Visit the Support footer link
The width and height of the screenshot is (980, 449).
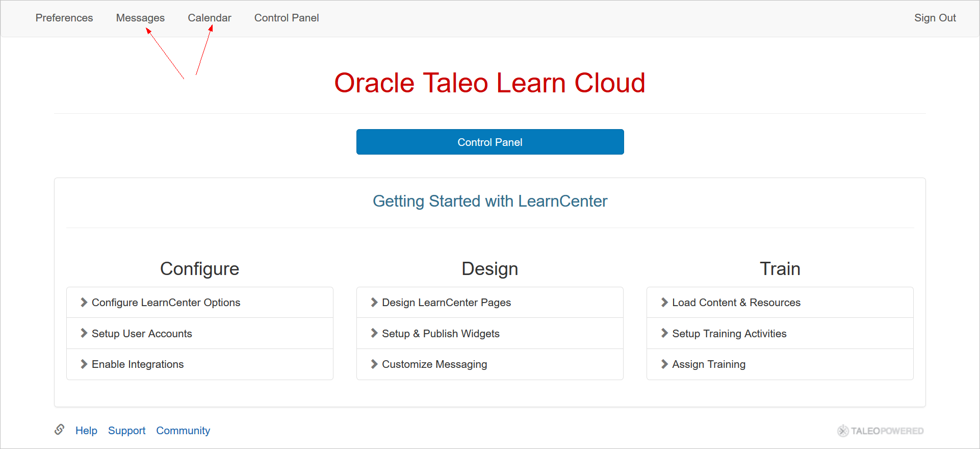click(x=127, y=431)
